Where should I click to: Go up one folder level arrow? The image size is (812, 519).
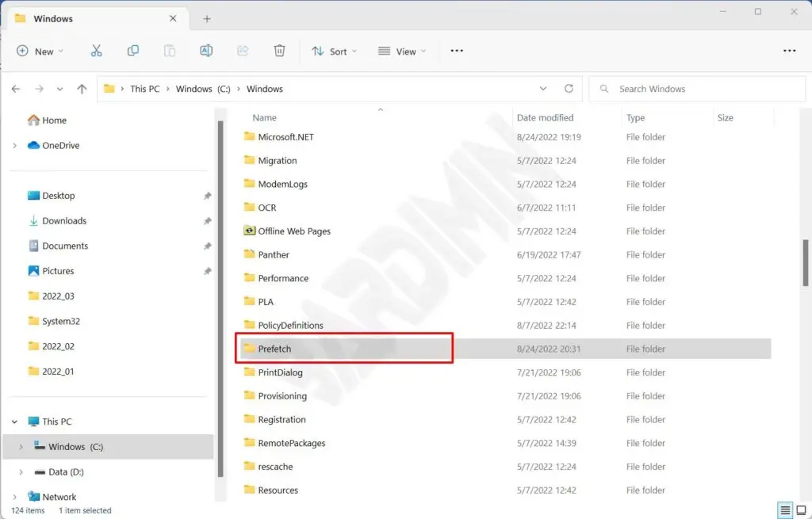click(x=82, y=89)
